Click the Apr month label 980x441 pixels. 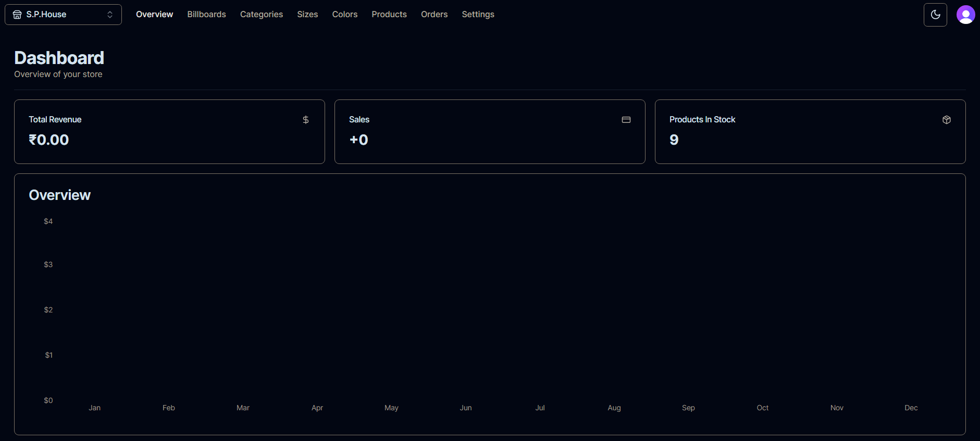(317, 408)
